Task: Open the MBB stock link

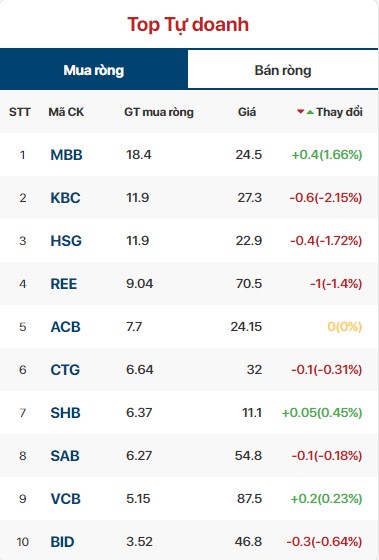Action: tap(66, 155)
